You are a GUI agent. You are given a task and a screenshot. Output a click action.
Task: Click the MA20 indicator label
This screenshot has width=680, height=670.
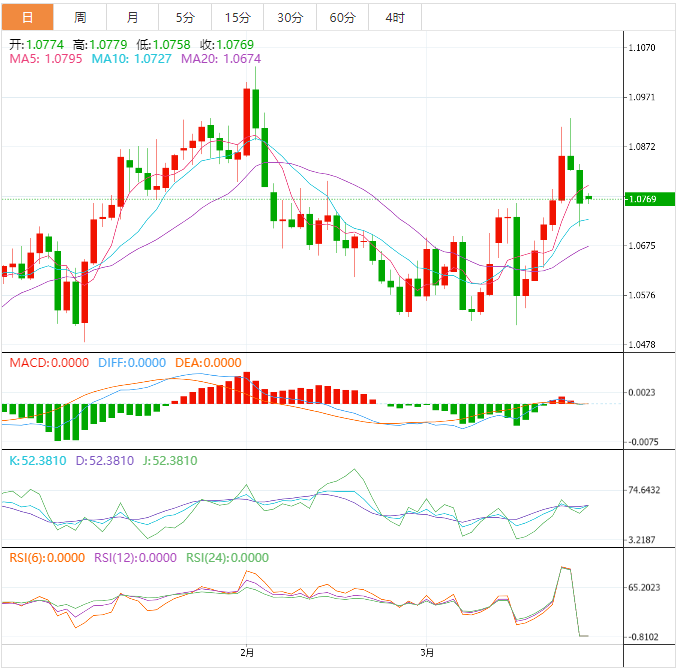pos(221,60)
